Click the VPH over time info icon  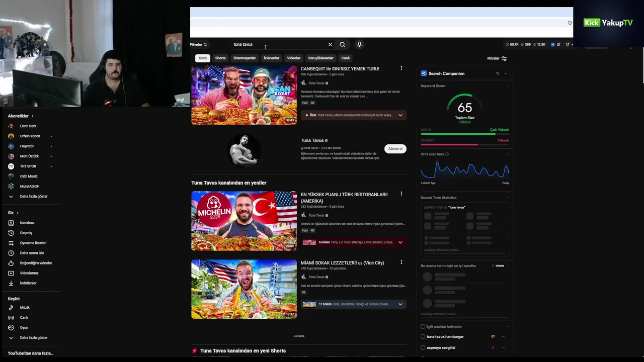[447, 154]
